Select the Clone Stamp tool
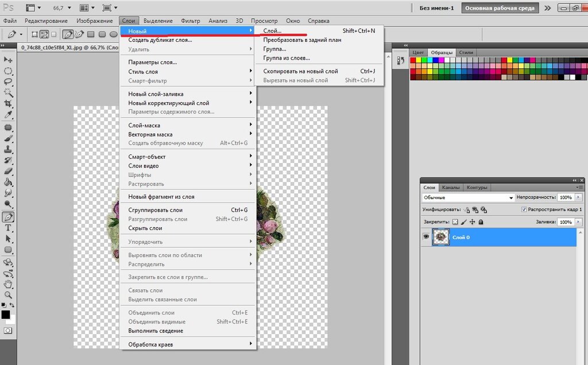Image resolution: width=588 pixels, height=365 pixels. (x=8, y=150)
